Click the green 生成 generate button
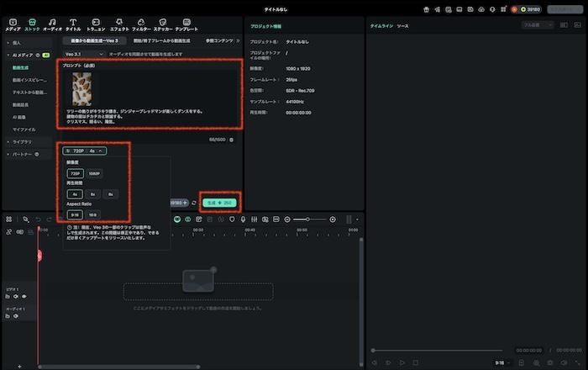The height and width of the screenshot is (370, 588). click(218, 203)
